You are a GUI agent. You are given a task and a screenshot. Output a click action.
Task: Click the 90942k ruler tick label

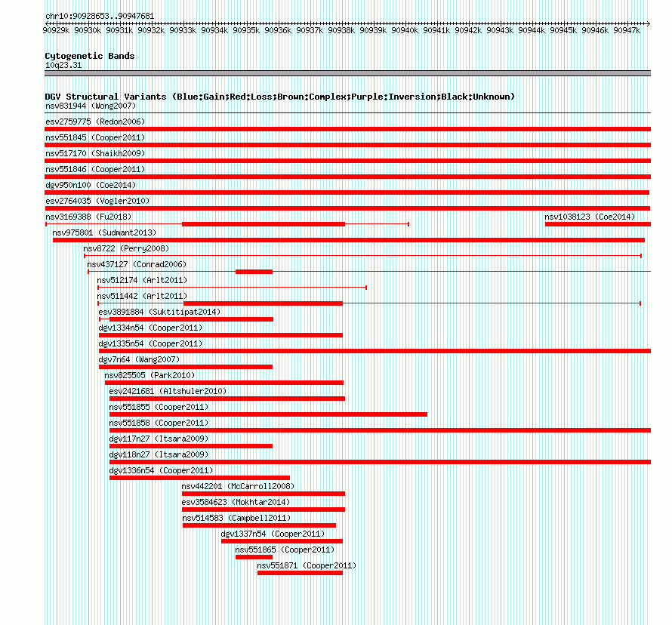click(468, 30)
